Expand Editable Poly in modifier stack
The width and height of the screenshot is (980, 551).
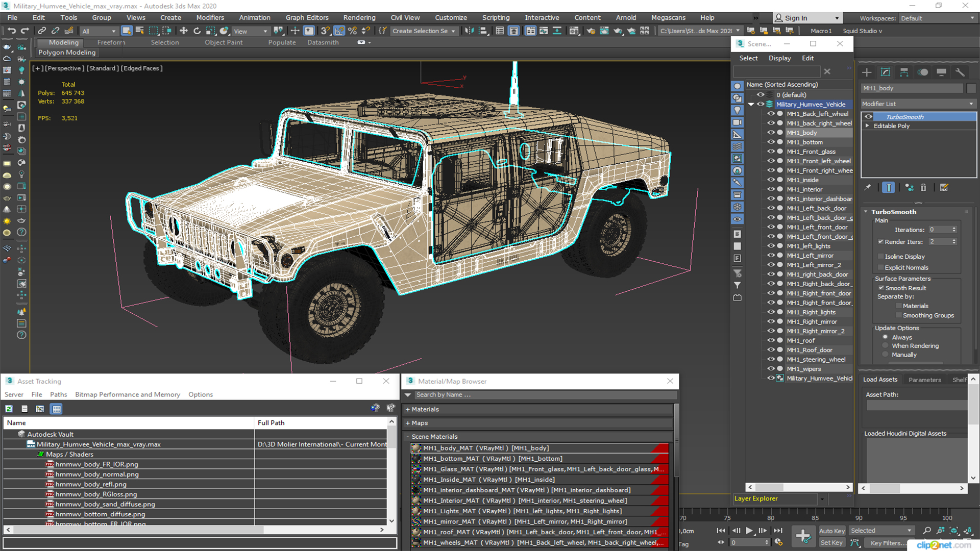pos(867,126)
